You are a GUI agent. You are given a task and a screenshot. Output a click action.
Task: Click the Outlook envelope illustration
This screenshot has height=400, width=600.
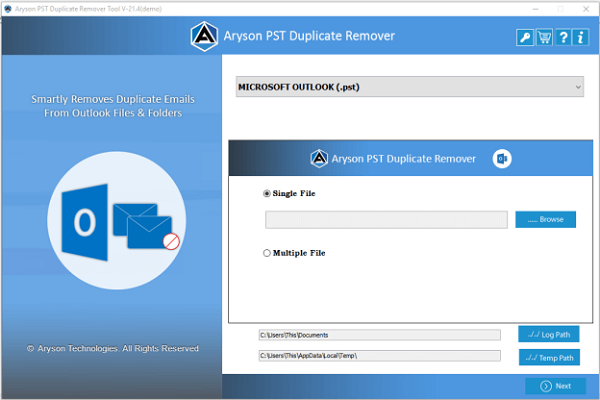(117, 220)
